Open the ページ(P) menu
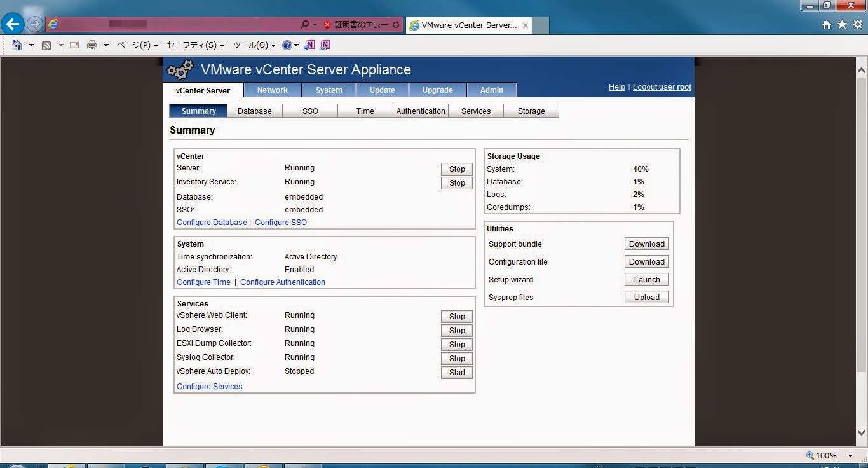 [x=137, y=45]
